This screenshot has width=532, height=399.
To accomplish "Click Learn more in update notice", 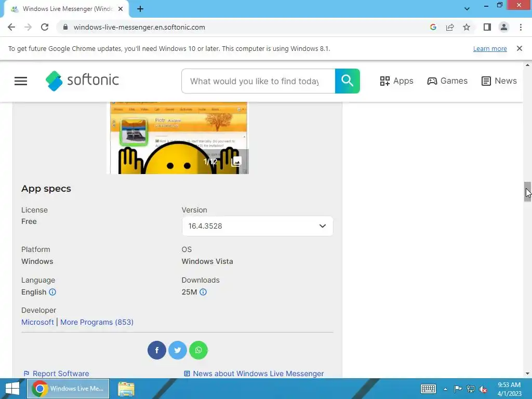I will click(x=490, y=48).
